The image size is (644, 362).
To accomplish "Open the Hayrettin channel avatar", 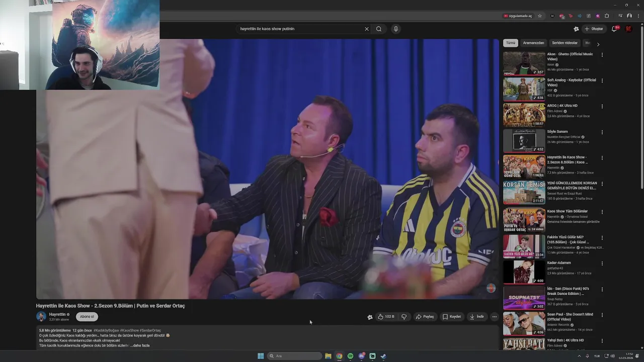I will point(41,316).
